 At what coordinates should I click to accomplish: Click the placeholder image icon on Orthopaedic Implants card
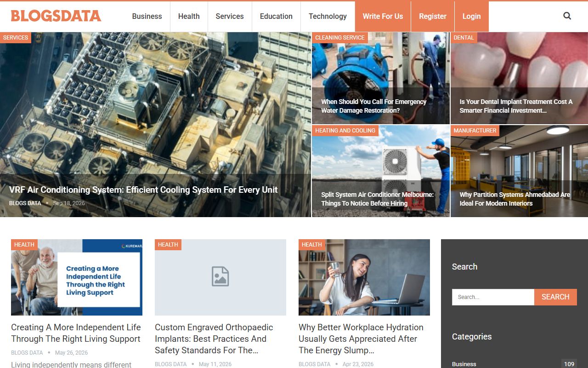(220, 276)
